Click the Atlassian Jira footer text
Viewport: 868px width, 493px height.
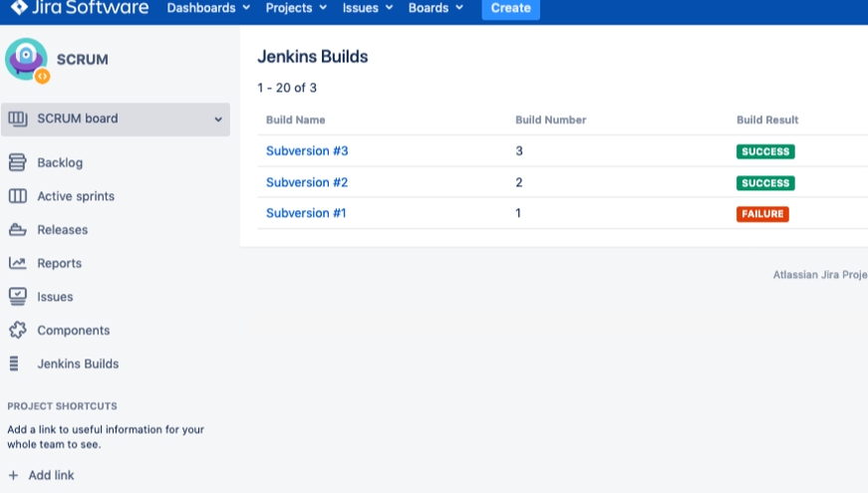click(x=820, y=275)
